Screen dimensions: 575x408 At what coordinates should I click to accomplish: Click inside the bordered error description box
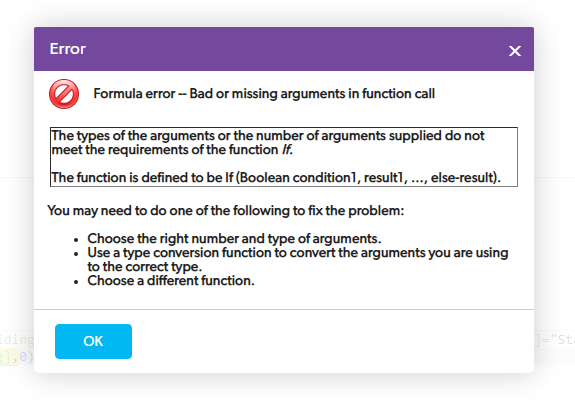click(284, 157)
